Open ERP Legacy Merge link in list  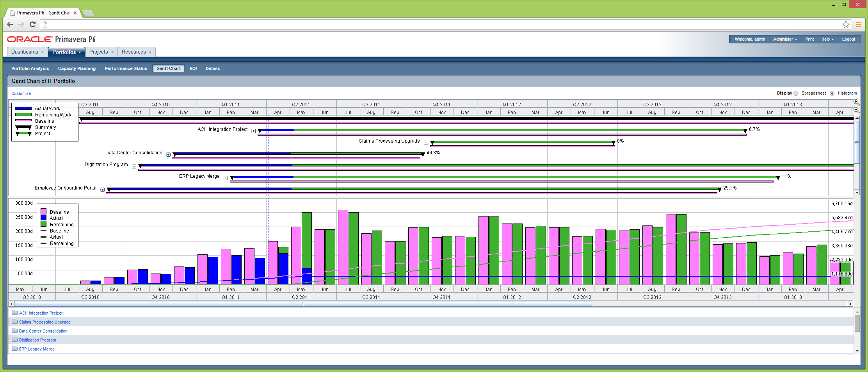[37, 349]
